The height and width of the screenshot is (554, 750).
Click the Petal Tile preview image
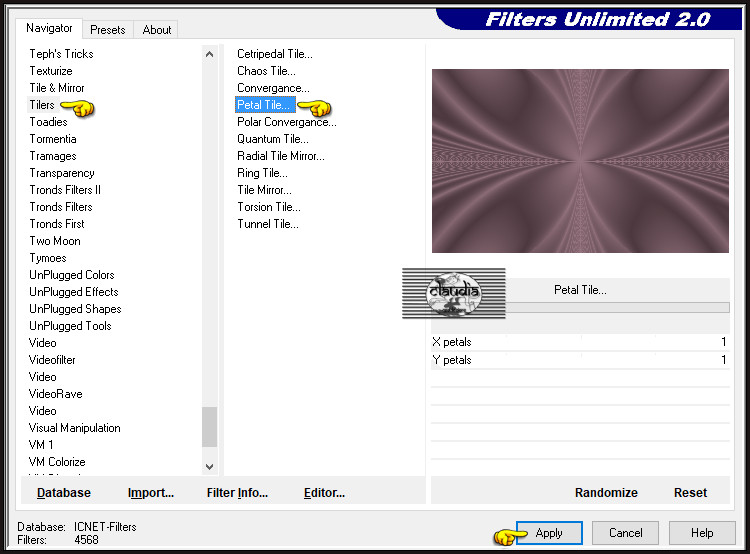[580, 161]
